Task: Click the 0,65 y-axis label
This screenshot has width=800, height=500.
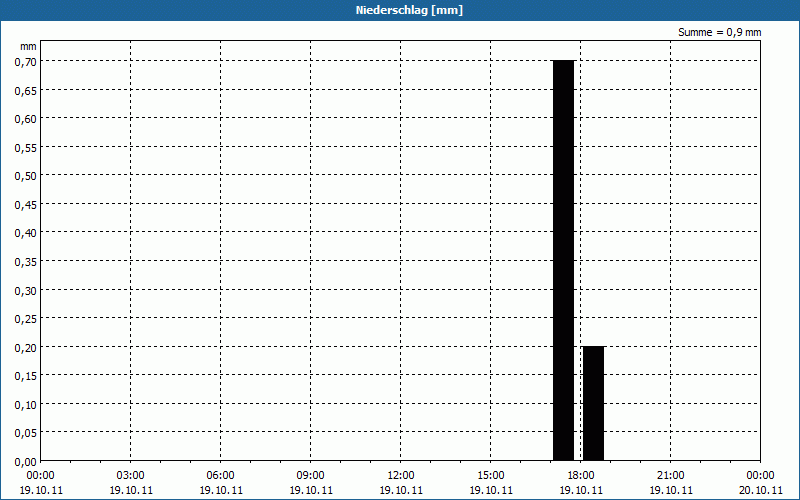Action: (26, 91)
